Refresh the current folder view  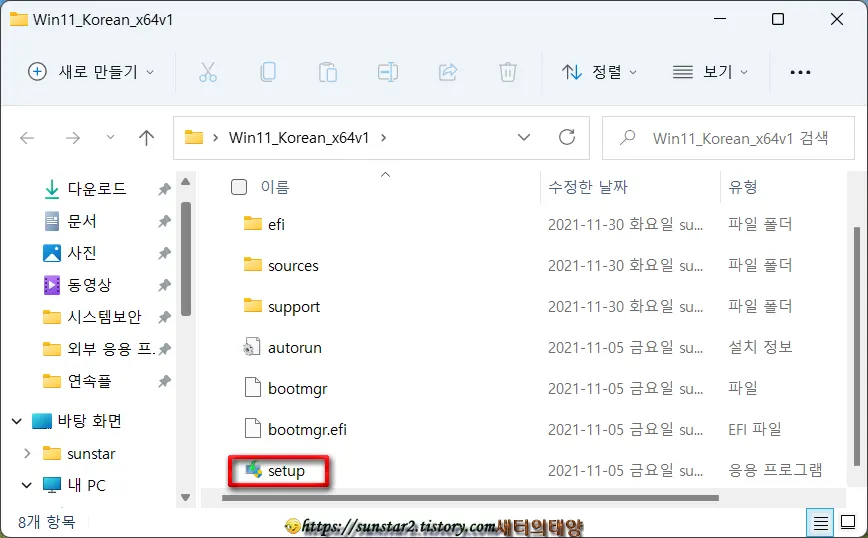pos(567,137)
